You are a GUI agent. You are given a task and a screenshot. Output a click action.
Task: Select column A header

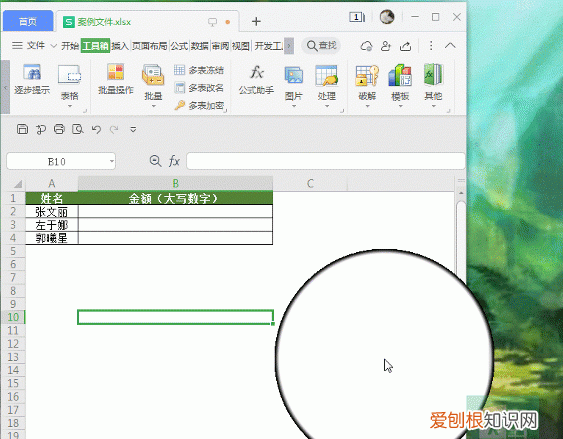[x=52, y=183]
